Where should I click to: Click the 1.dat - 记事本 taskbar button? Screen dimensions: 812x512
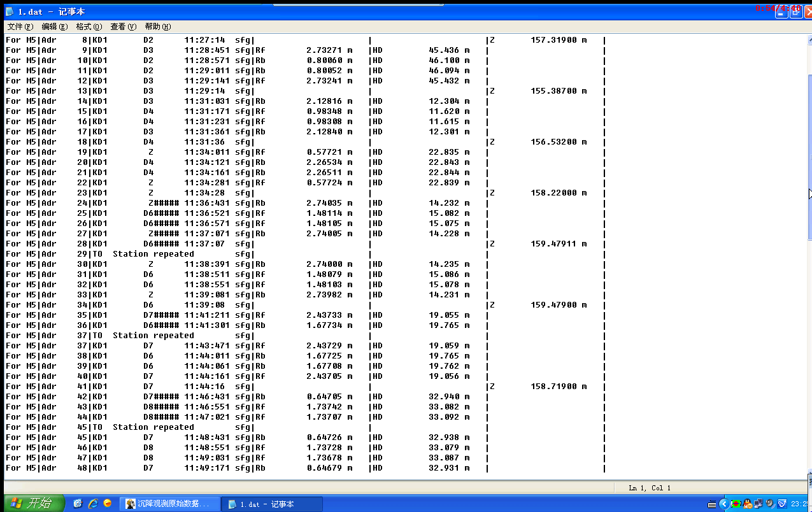click(x=272, y=504)
